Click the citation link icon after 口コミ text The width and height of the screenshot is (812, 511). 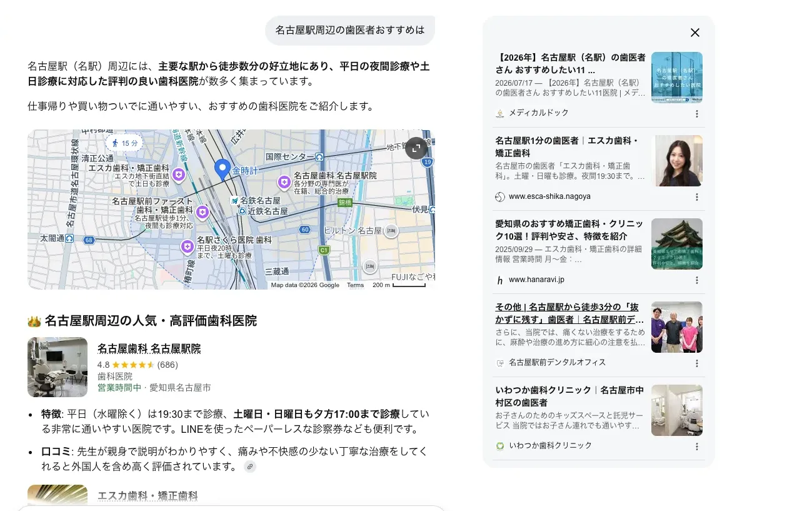point(250,467)
